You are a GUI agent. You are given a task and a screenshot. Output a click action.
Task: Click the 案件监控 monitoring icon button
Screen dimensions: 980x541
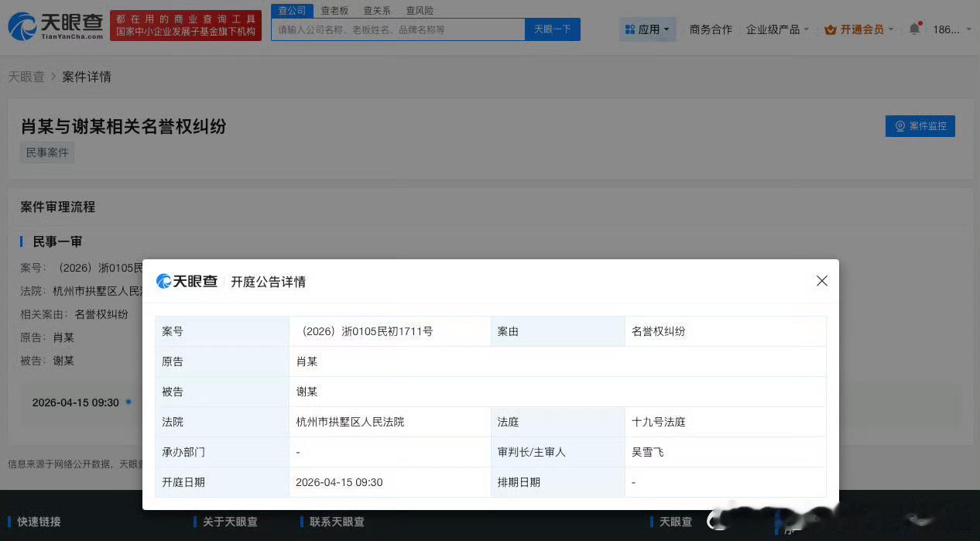click(x=899, y=126)
